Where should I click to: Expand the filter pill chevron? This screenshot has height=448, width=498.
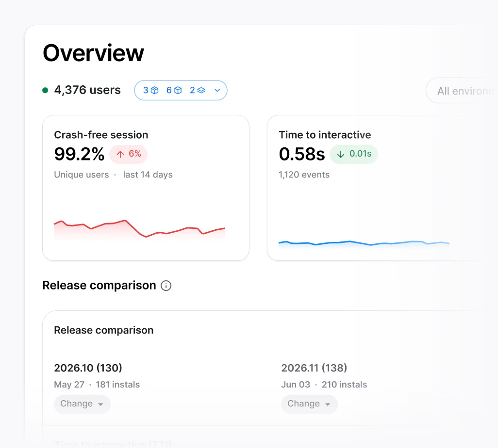pyautogui.click(x=217, y=91)
